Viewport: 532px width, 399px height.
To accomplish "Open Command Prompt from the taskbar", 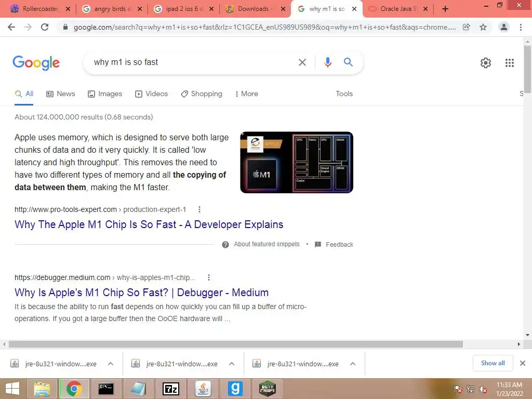I will (106, 389).
